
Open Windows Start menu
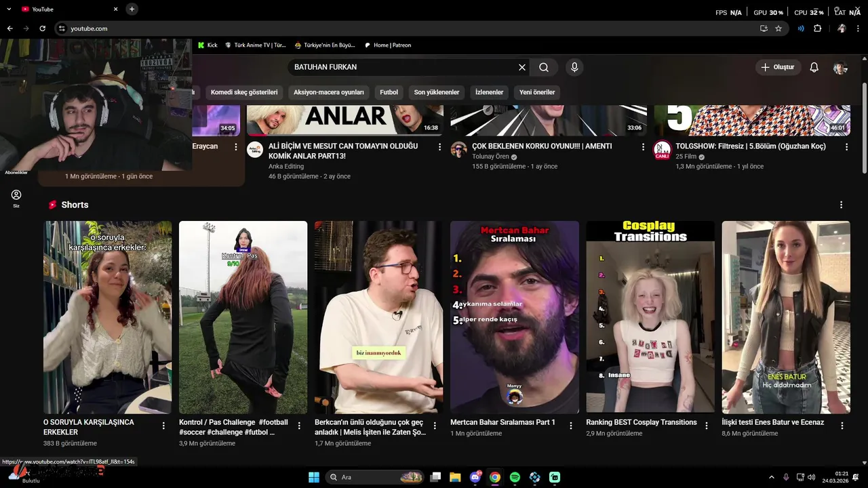coord(314,477)
